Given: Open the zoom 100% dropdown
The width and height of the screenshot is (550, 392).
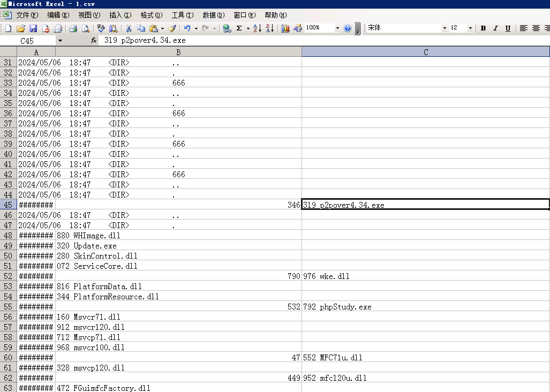Looking at the screenshot, I should click(x=337, y=28).
